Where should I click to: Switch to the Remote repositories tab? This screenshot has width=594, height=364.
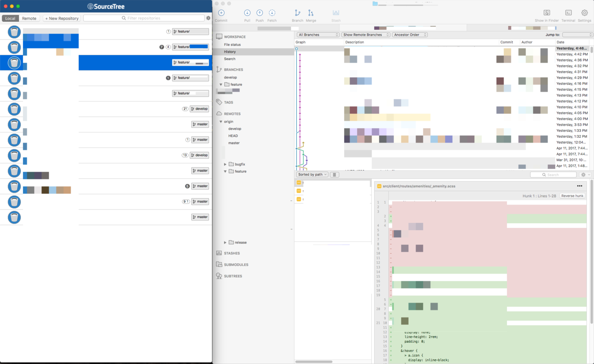point(29,18)
